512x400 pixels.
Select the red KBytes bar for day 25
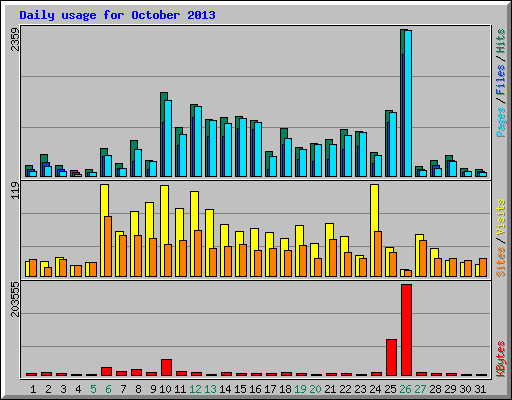tap(391, 358)
